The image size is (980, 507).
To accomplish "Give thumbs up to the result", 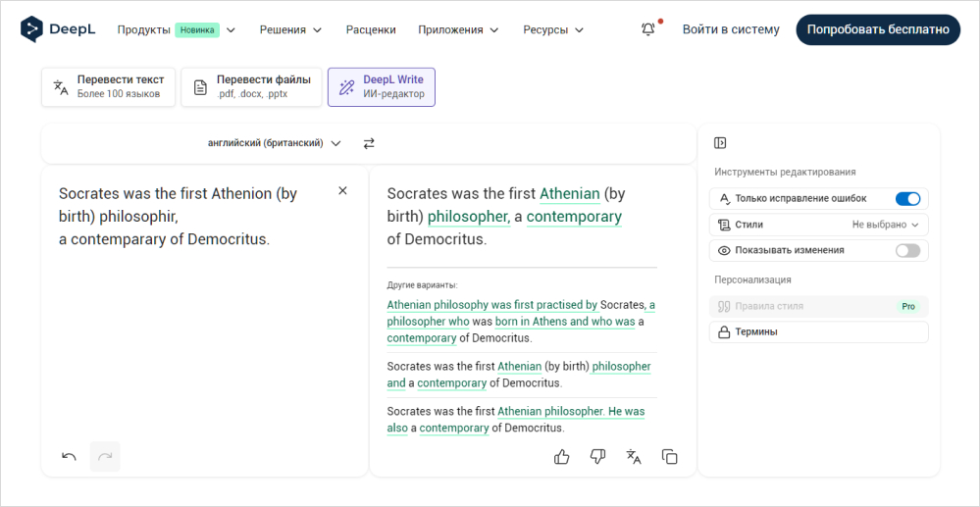I will coord(562,456).
